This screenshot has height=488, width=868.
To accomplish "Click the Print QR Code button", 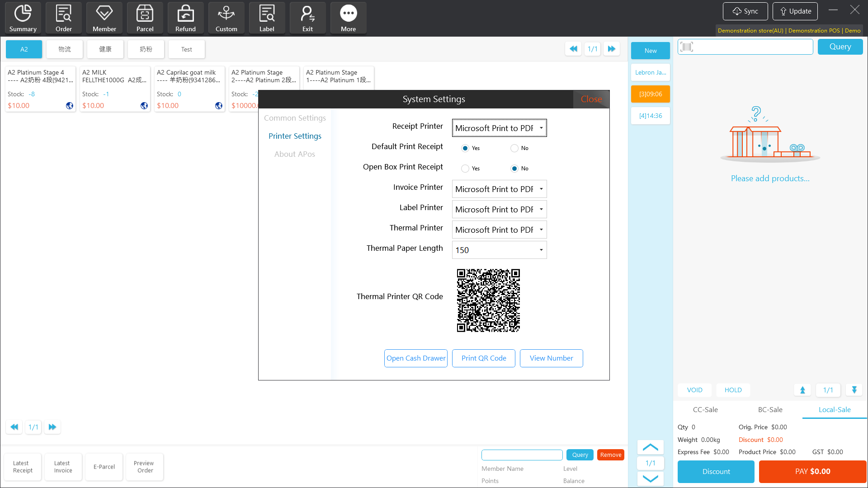I will (x=484, y=358).
